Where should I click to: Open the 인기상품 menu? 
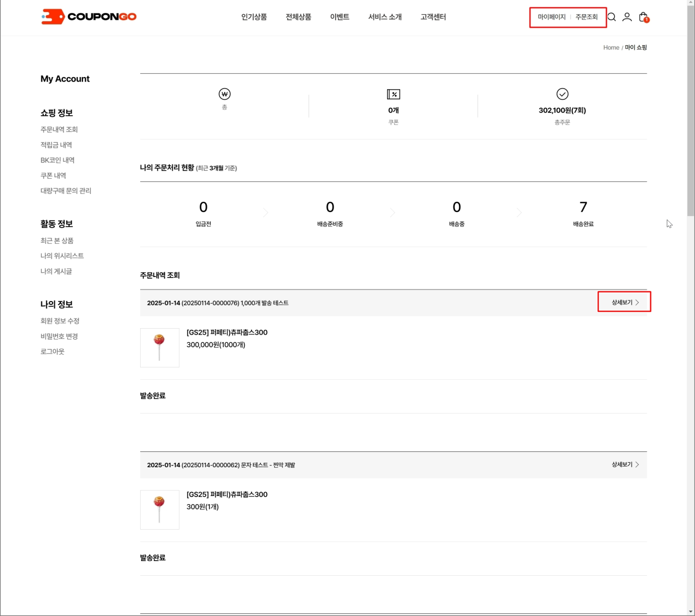coord(254,17)
